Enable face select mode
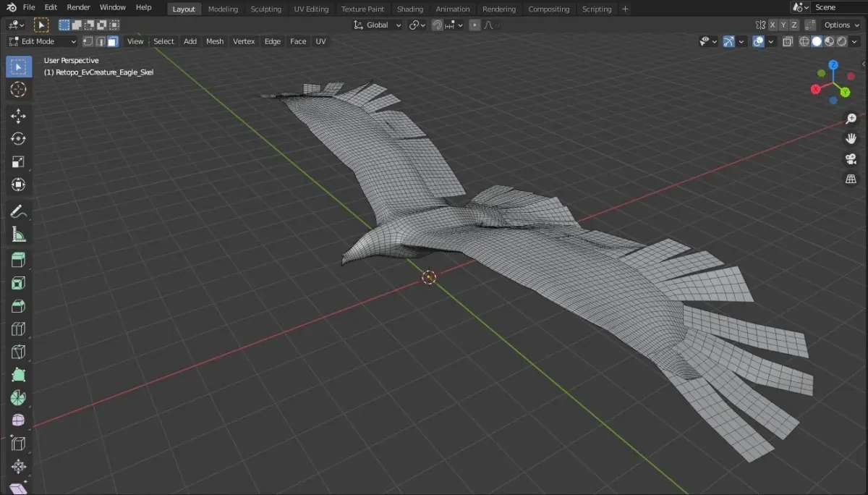The height and width of the screenshot is (495, 868). click(x=112, y=41)
